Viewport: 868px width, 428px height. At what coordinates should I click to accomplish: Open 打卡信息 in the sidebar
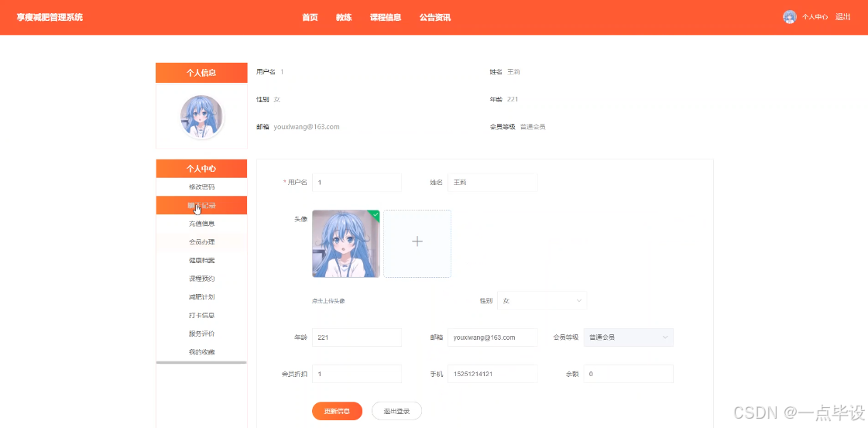tap(201, 315)
